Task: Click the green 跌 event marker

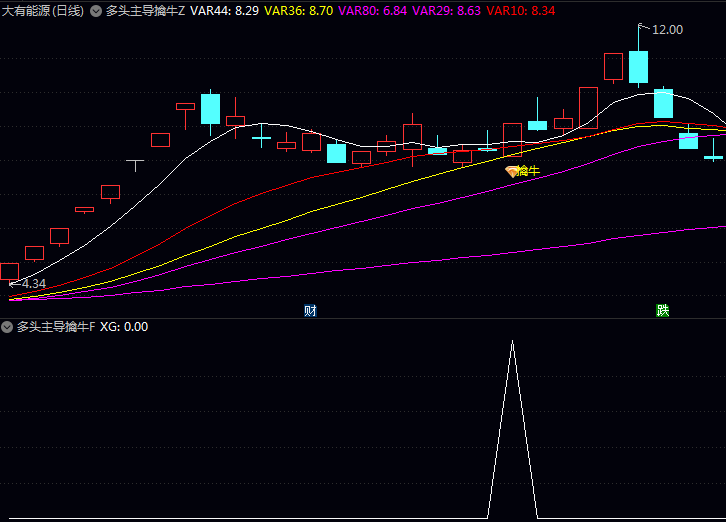Action: pos(662,311)
